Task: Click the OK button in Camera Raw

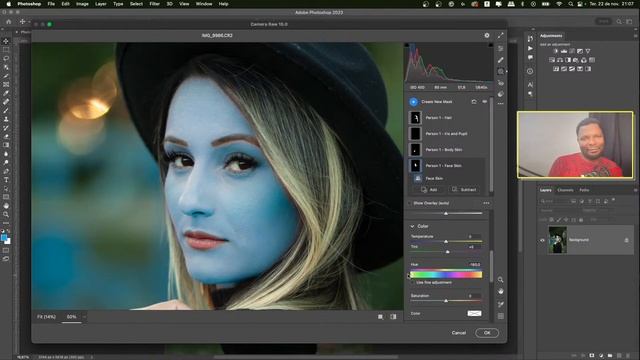Action: (x=487, y=333)
